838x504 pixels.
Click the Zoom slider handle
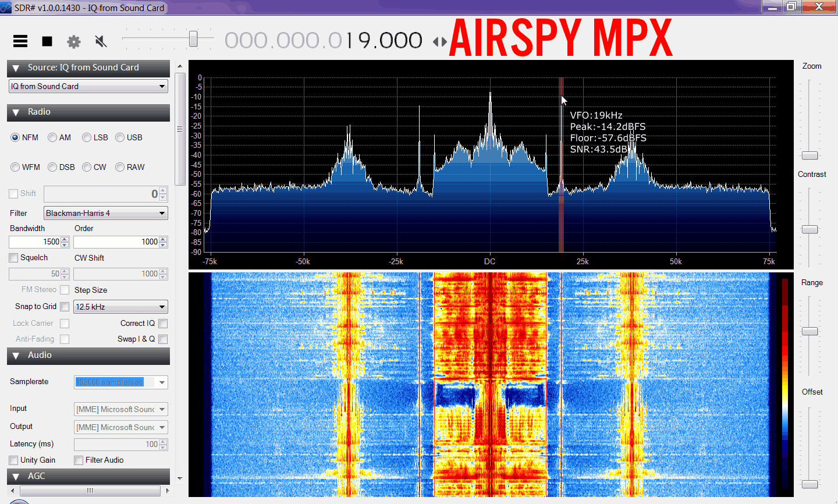(809, 155)
